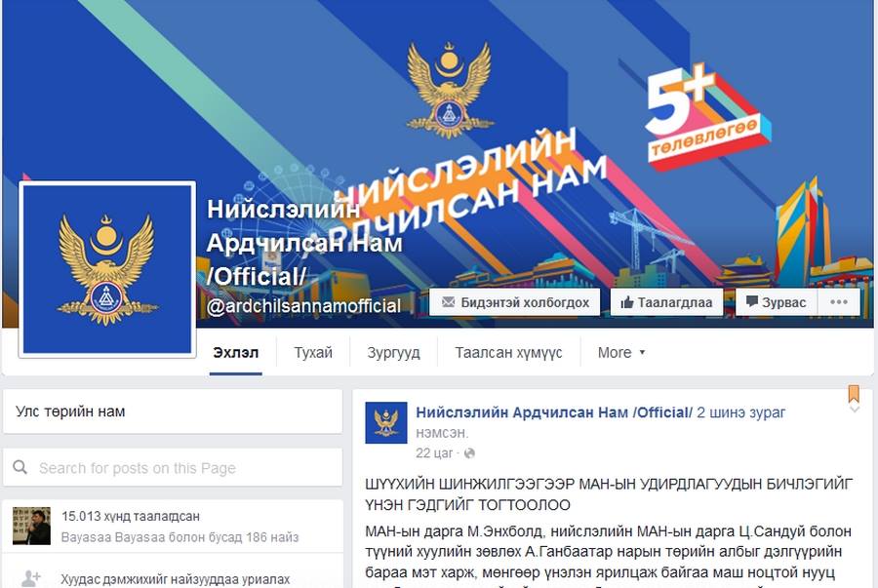The height and width of the screenshot is (588, 878).
Task: Open the Зургууд tab
Action: (x=394, y=352)
